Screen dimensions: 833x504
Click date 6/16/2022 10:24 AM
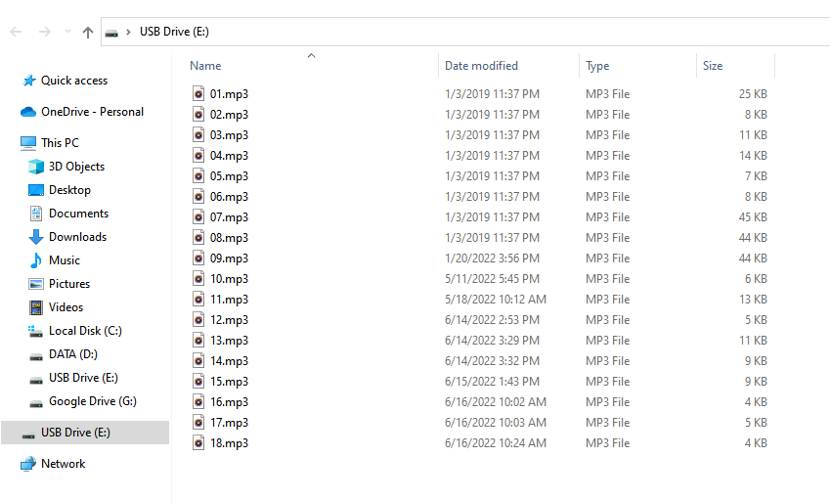pyautogui.click(x=495, y=443)
